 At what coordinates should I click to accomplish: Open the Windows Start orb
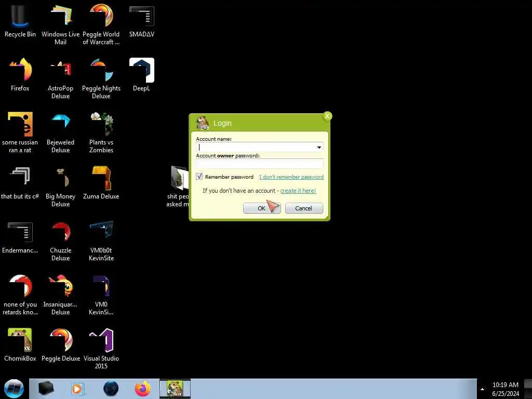[x=14, y=389]
